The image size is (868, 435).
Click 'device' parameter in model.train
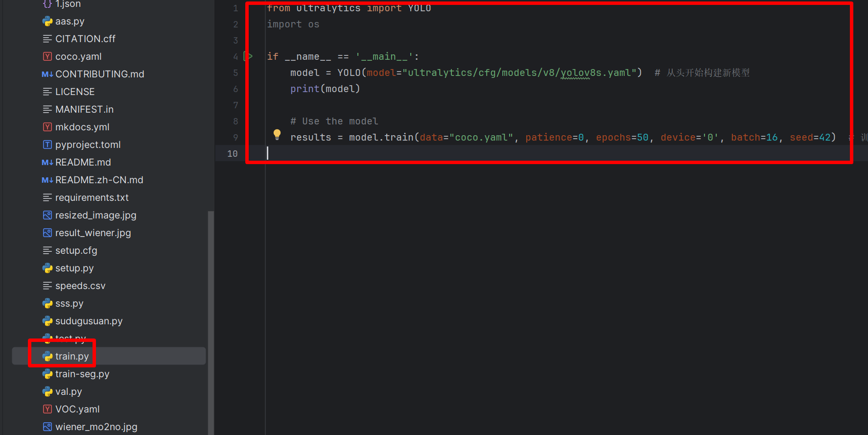coord(678,137)
